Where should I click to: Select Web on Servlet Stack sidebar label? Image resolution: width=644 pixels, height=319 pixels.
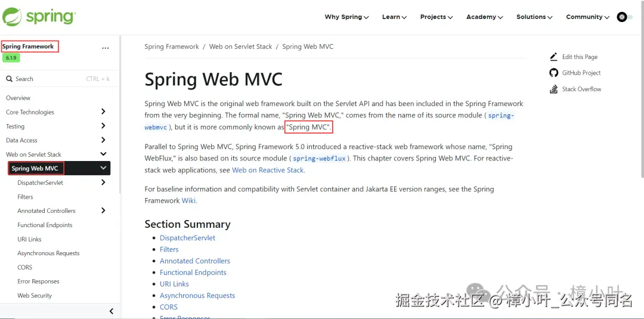[x=33, y=154]
